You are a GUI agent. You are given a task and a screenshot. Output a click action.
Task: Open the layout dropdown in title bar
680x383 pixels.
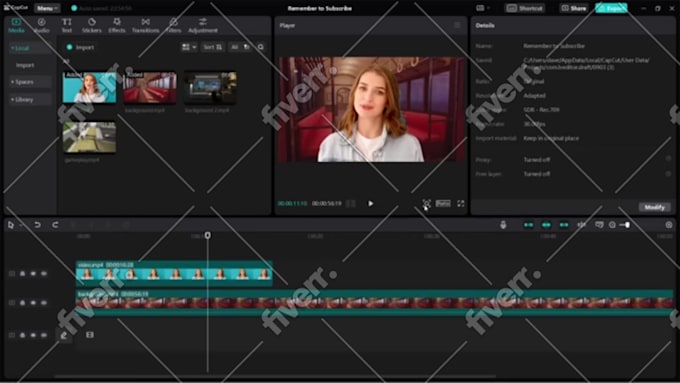pos(483,8)
